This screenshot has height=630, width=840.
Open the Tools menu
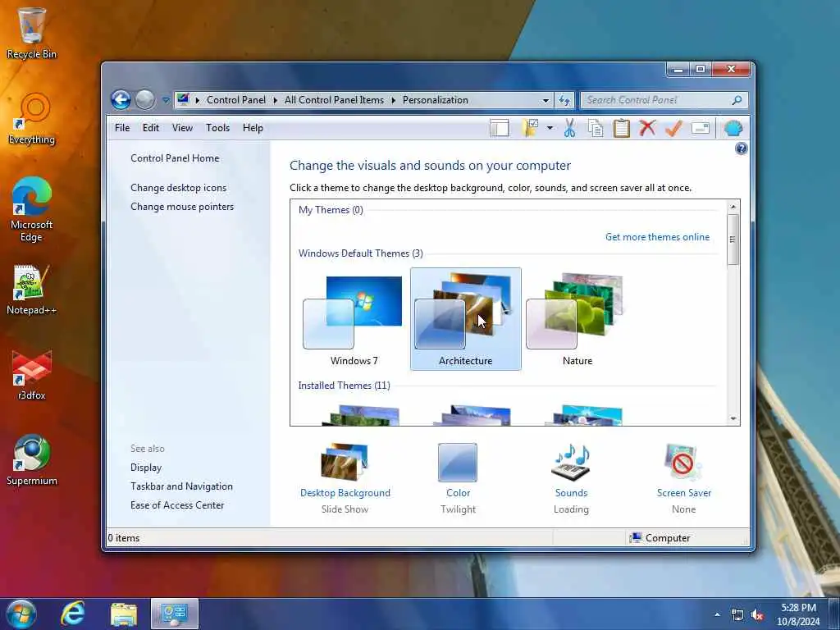tap(217, 127)
